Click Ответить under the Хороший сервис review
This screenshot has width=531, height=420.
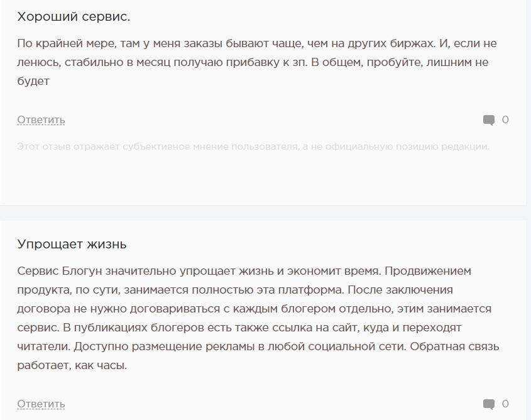41,120
